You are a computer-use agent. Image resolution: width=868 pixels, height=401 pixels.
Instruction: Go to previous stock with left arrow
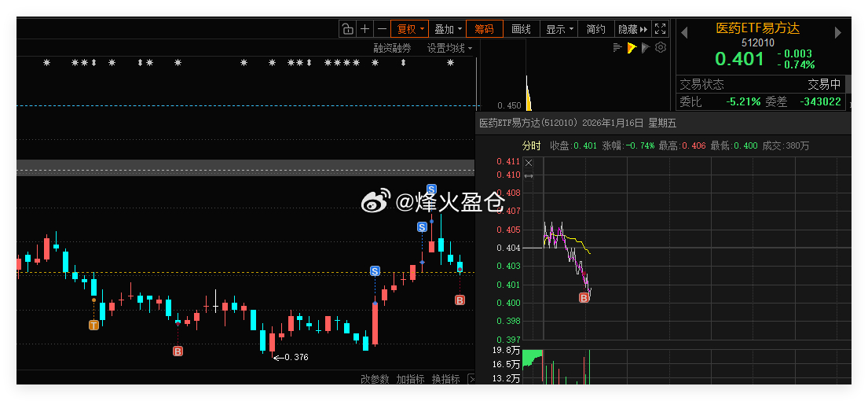tap(684, 33)
